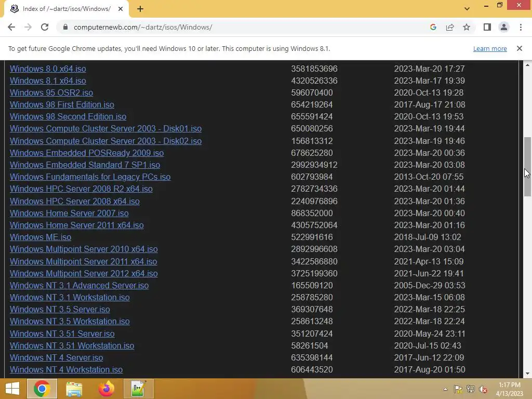Download Windows HPC Server 2008 x64.iso

[x=75, y=201]
